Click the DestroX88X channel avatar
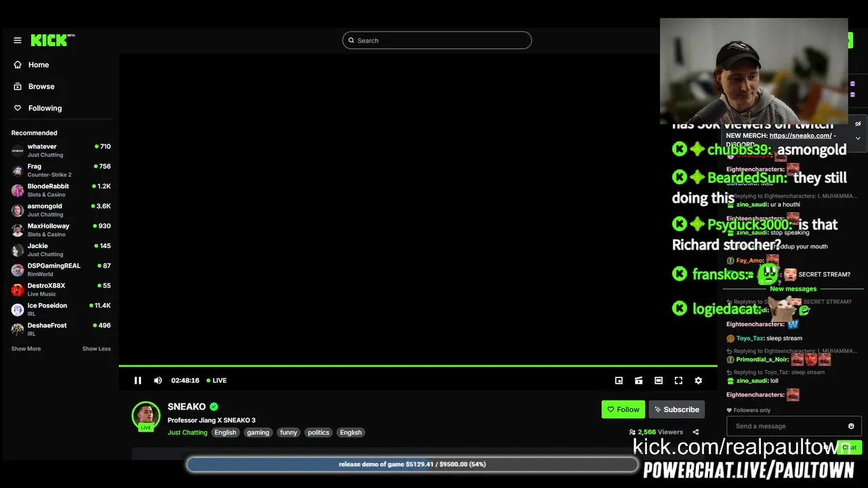Viewport: 868px width, 488px height. pos(18,289)
